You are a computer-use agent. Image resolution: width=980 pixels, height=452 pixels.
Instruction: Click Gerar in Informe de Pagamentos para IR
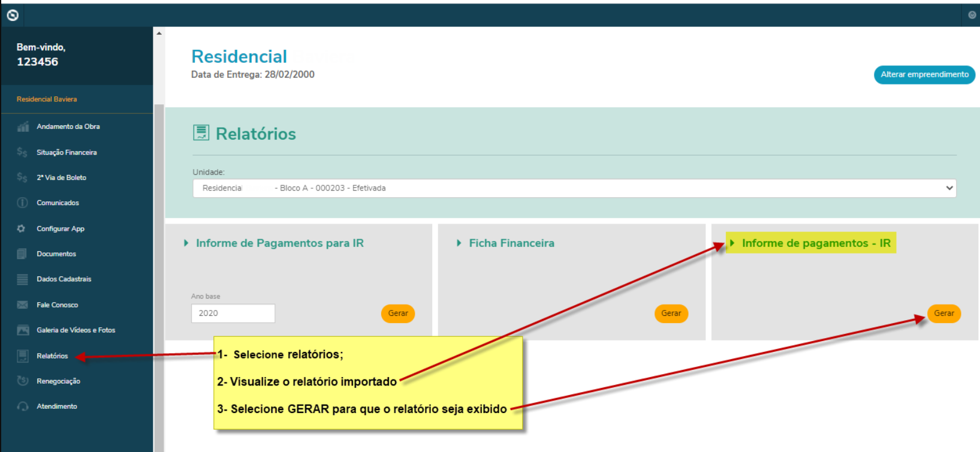(398, 313)
